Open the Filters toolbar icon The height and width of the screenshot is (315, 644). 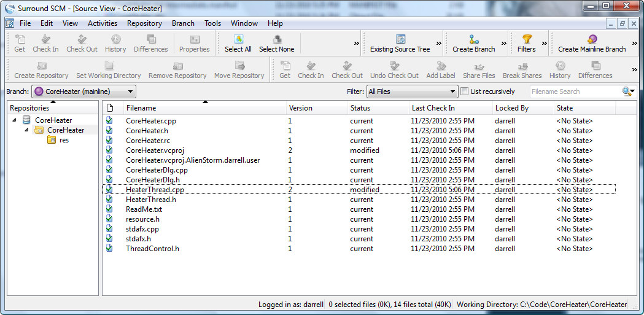[526, 39]
